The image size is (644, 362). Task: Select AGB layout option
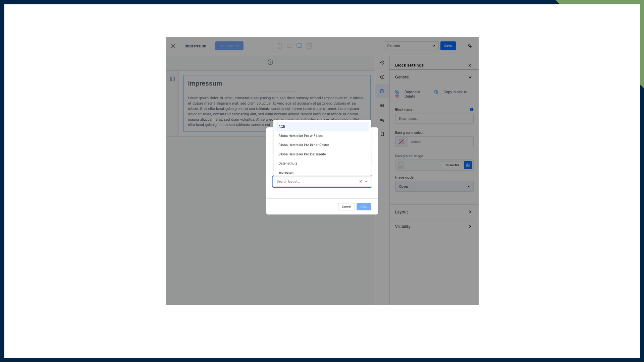coord(322,127)
